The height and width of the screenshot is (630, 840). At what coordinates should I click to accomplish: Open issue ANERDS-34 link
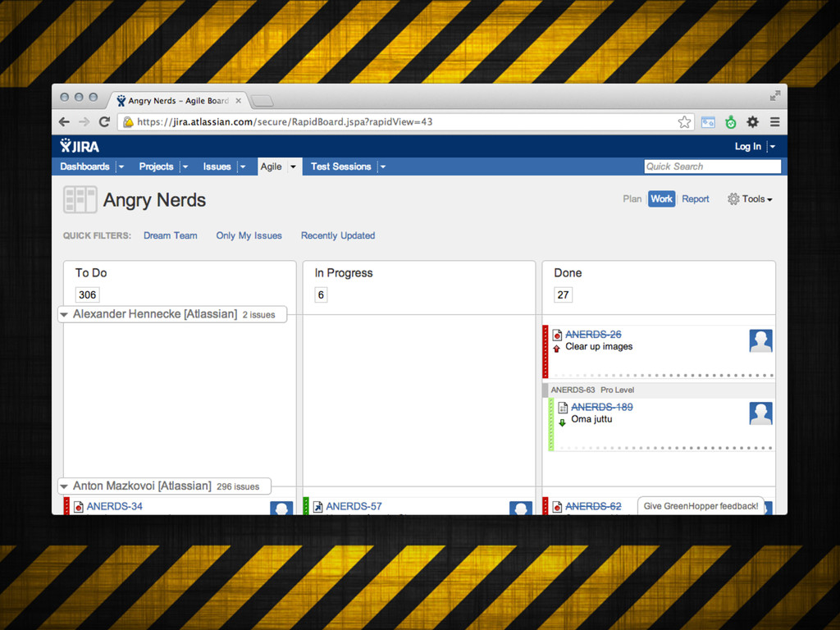pos(115,506)
